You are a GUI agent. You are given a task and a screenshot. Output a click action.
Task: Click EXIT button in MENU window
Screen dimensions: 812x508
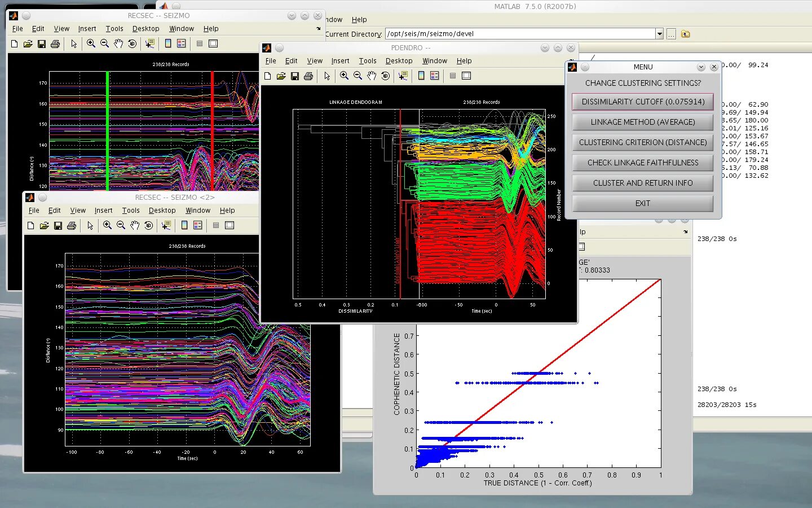click(643, 203)
